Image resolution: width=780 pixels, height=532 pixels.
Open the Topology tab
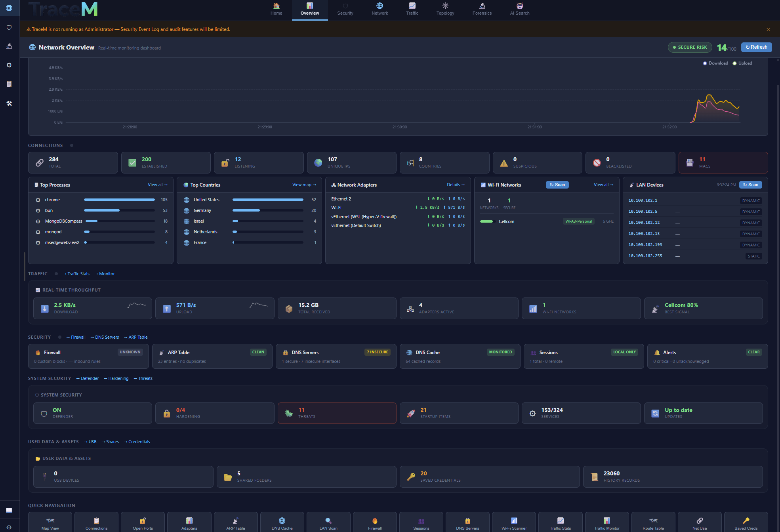tap(445, 10)
